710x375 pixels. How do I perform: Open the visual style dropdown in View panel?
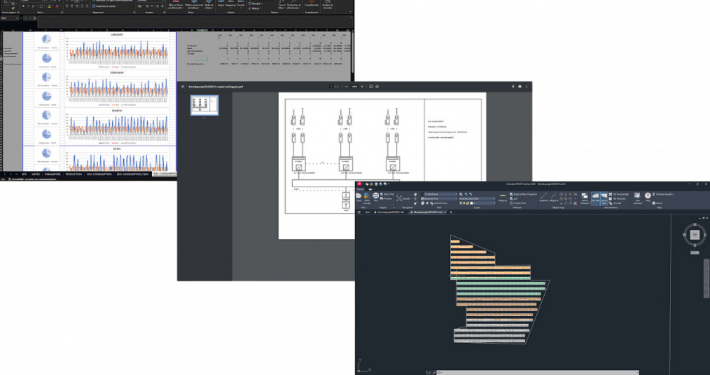(438, 194)
